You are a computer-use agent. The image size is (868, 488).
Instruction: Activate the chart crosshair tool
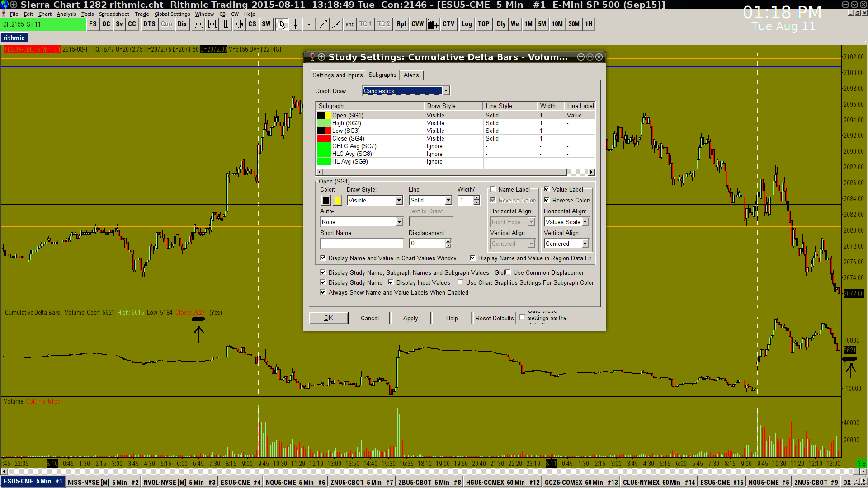pyautogui.click(x=296, y=24)
